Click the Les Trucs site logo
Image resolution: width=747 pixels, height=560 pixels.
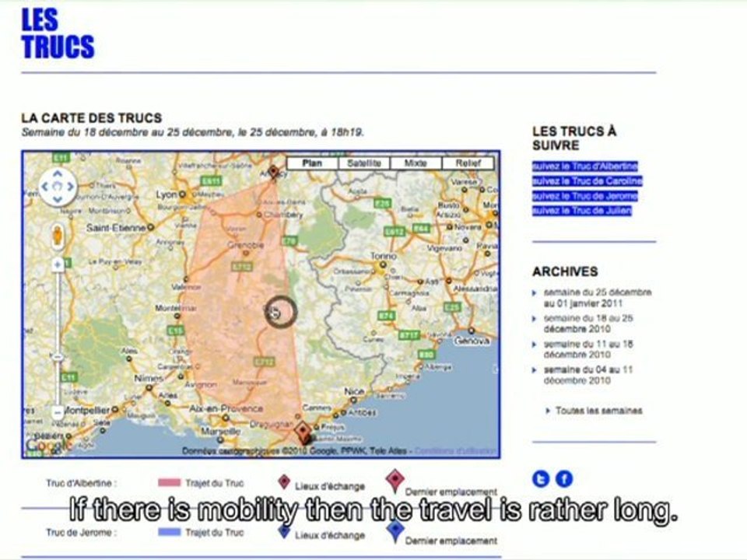pyautogui.click(x=58, y=33)
